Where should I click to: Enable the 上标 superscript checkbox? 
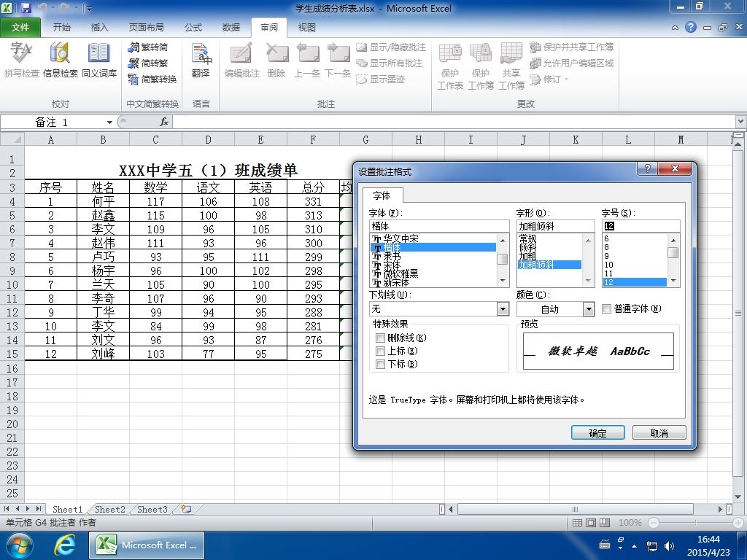click(380, 351)
